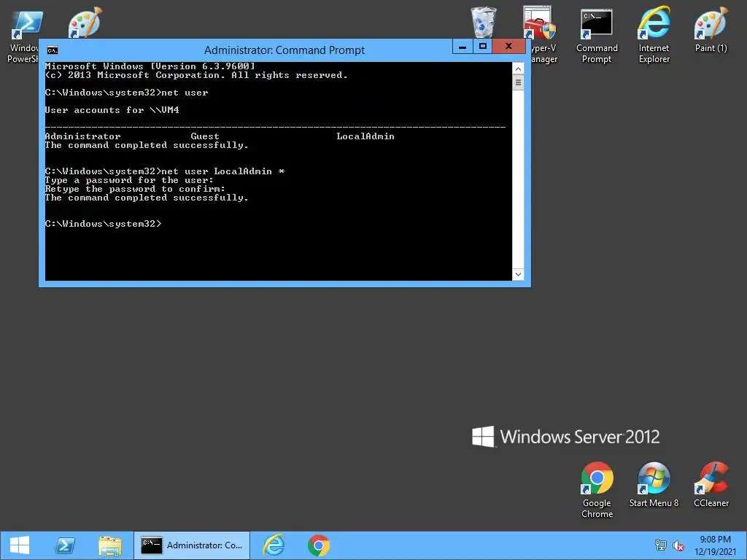Close the Command Prompt window
This screenshot has height=560, width=747.
pos(508,47)
